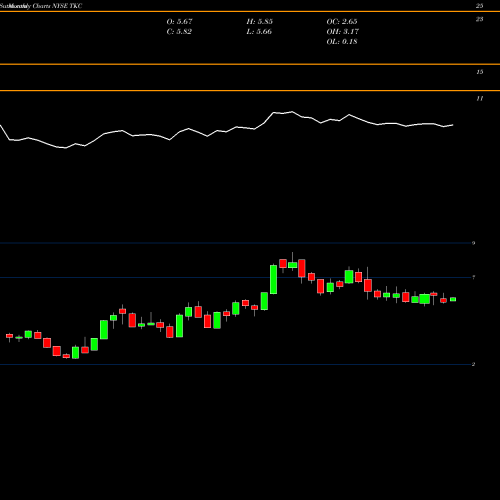The height and width of the screenshot is (500, 500).
Task: Click the '9' price axis label
Action: [x=473, y=243]
